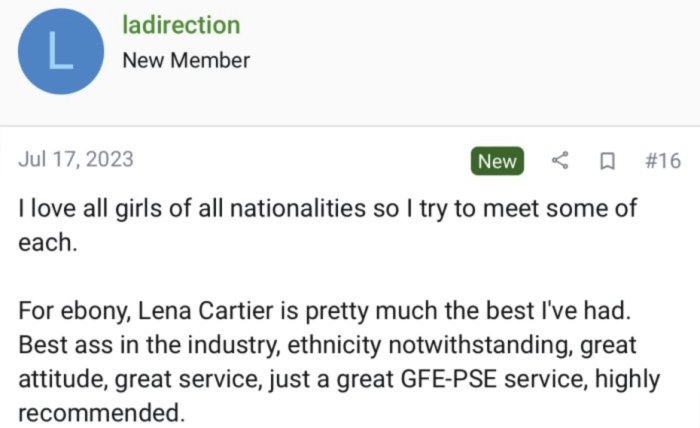700x428 pixels.
Task: Click the share icon on the post
Action: 561,161
